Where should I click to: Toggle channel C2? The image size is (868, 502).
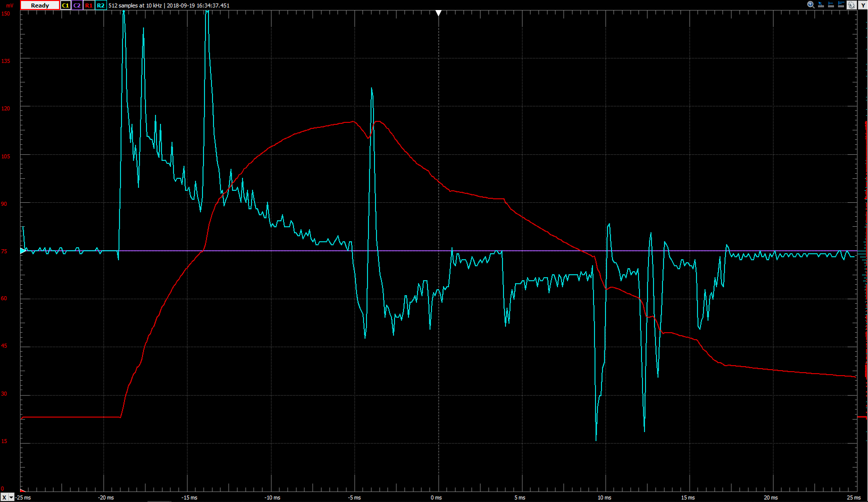pos(77,5)
